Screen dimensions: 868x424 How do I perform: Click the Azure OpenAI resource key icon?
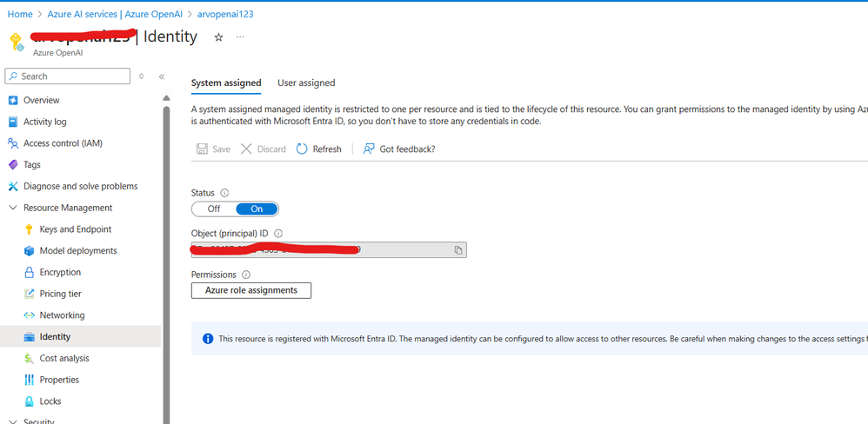pos(17,43)
